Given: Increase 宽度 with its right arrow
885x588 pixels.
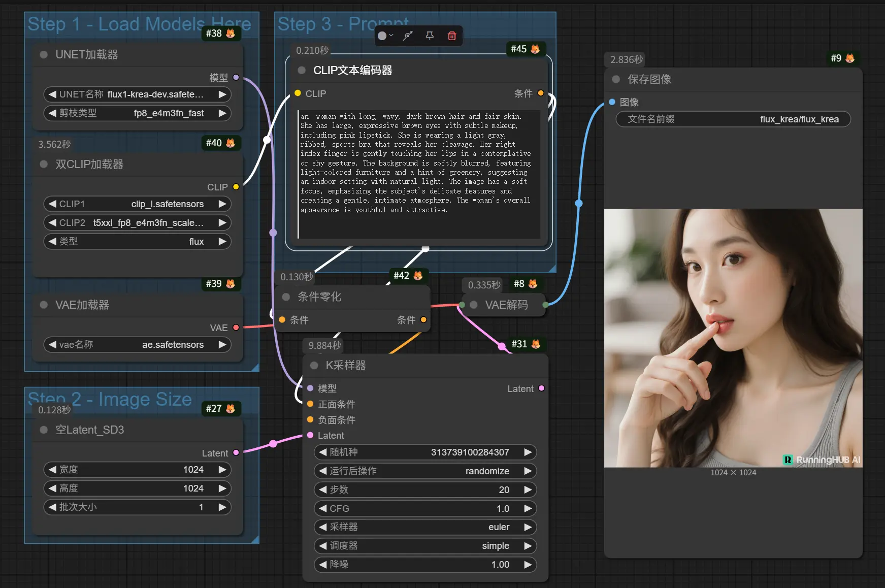Looking at the screenshot, I should 222,469.
